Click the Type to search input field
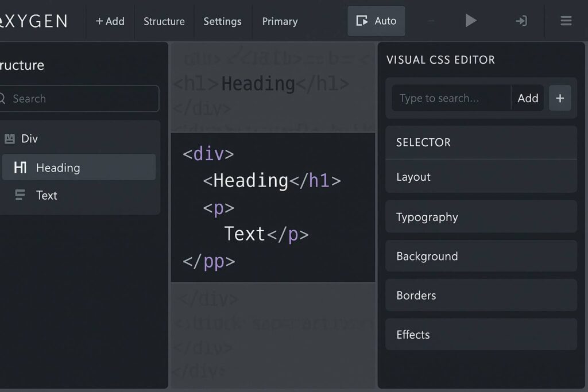 pyautogui.click(x=451, y=98)
